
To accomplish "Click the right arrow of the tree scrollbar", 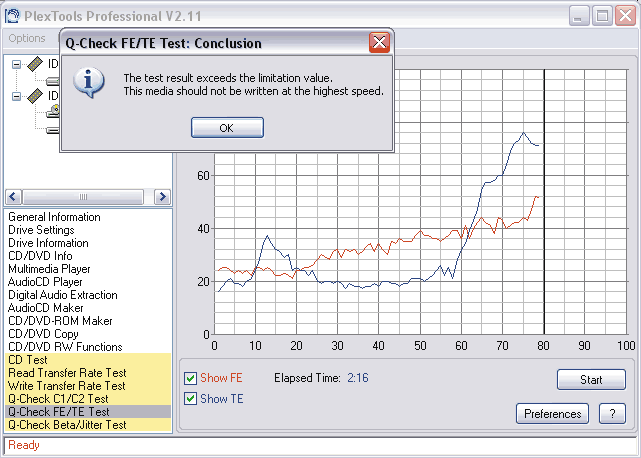I will [x=162, y=197].
